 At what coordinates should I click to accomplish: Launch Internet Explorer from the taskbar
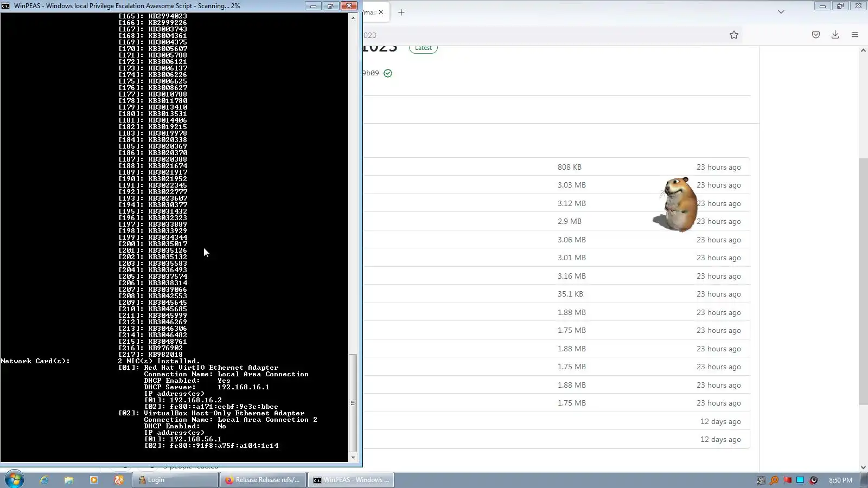click(44, 480)
